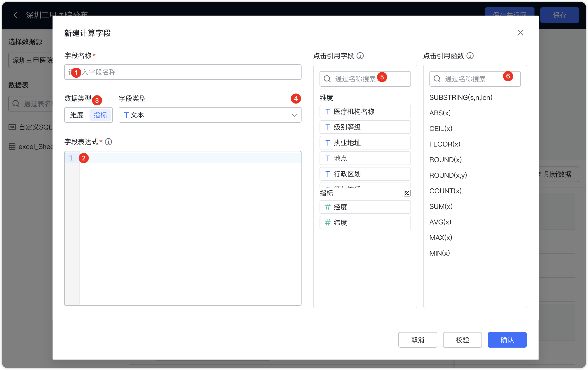The image size is (588, 370).
Task: Click the info icon next to 点击引用函数
Action: point(470,56)
